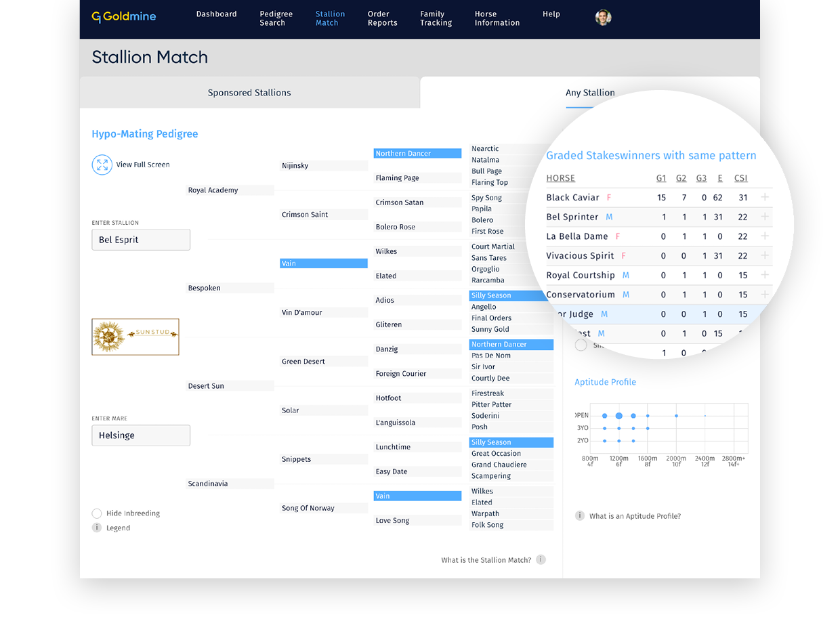This screenshot has width=840, height=642.
Task: Open Black Caviar in the stakeswinners table
Action: 573,197
